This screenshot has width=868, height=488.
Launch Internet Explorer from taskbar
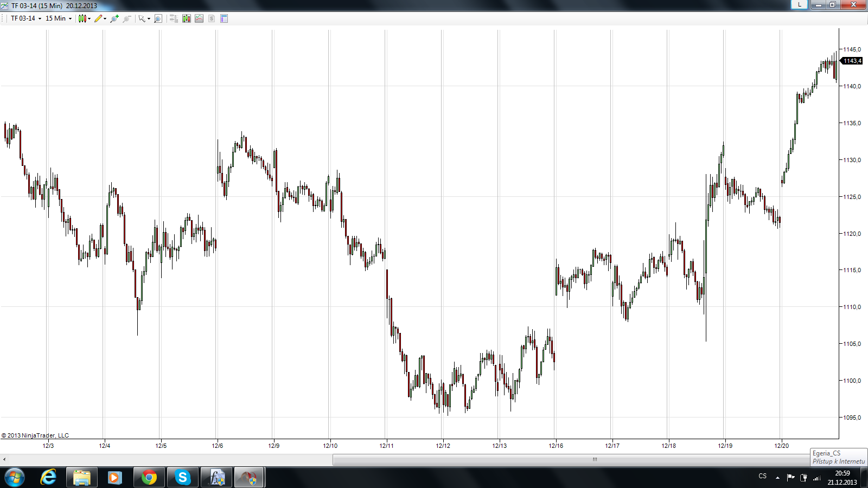click(x=48, y=478)
